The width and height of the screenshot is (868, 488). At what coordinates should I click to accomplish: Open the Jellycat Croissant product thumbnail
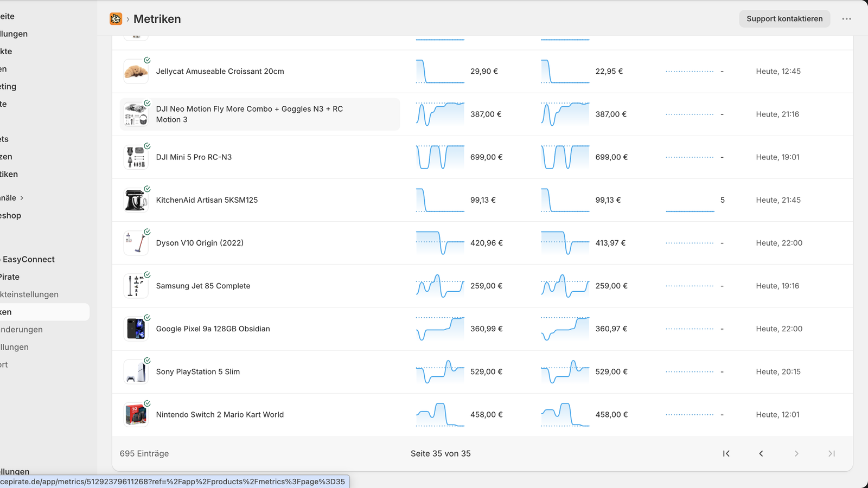[x=136, y=72]
